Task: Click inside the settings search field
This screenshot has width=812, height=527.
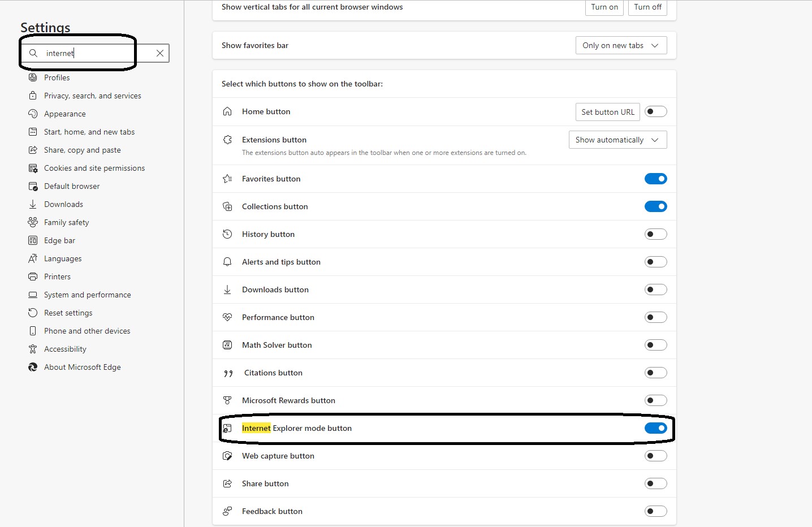Action: tap(96, 53)
